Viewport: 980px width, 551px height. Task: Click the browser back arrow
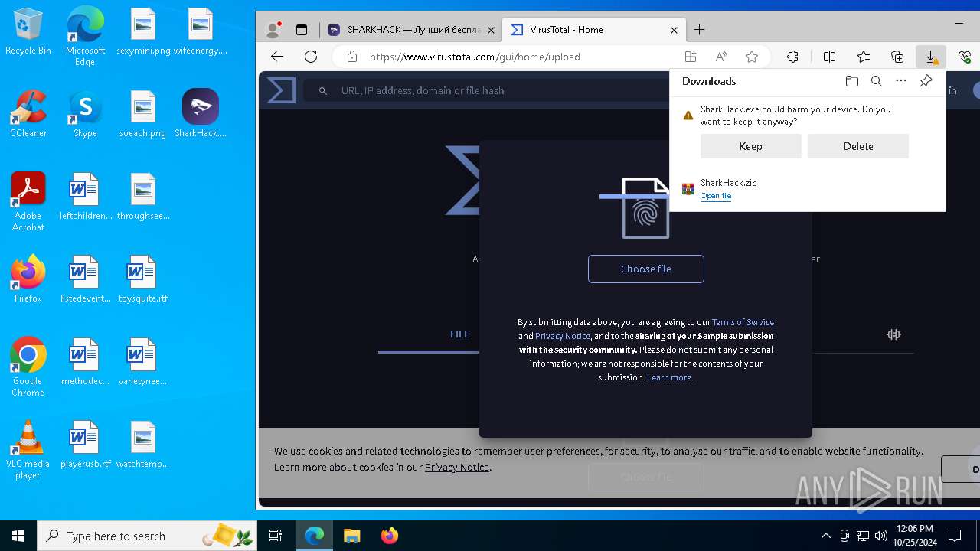[277, 57]
